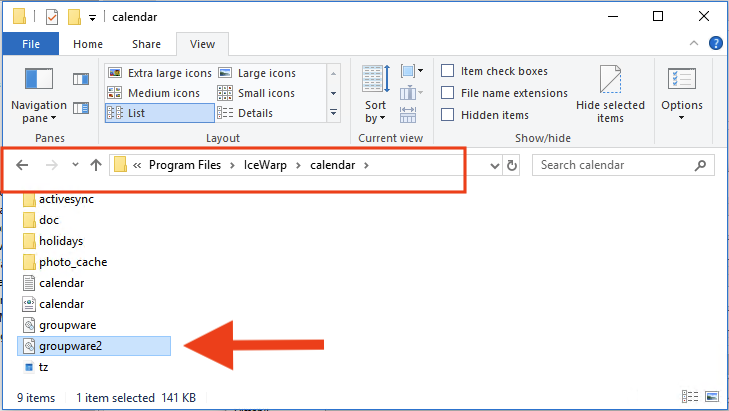
Task: Click calendar in the address path
Action: tap(332, 165)
